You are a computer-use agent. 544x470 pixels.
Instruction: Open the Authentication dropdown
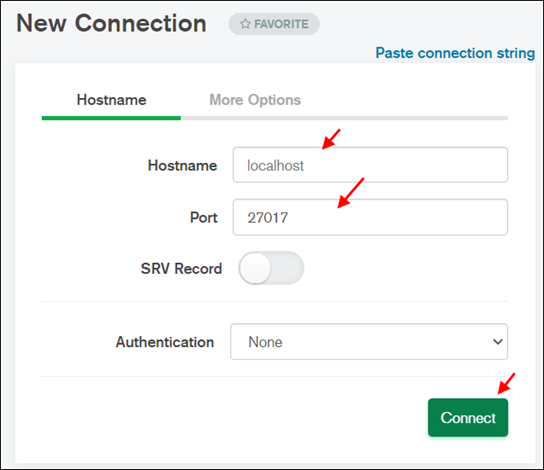369,342
